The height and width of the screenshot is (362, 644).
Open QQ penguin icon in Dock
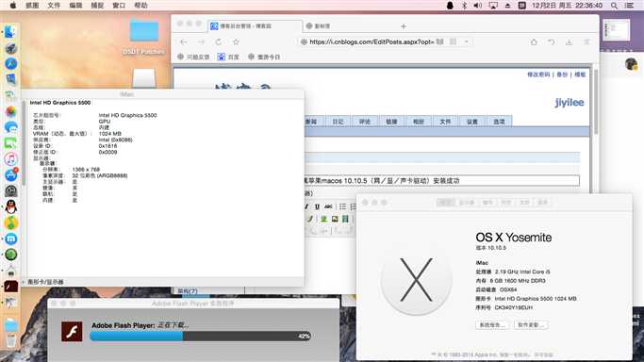click(10, 206)
